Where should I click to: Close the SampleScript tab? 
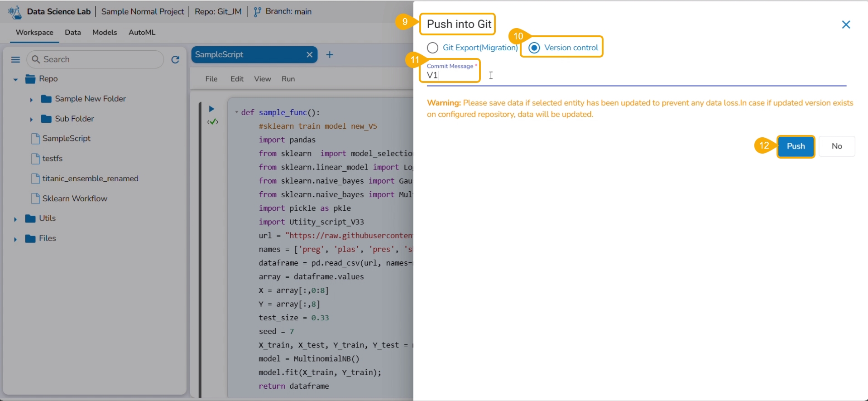tap(309, 54)
